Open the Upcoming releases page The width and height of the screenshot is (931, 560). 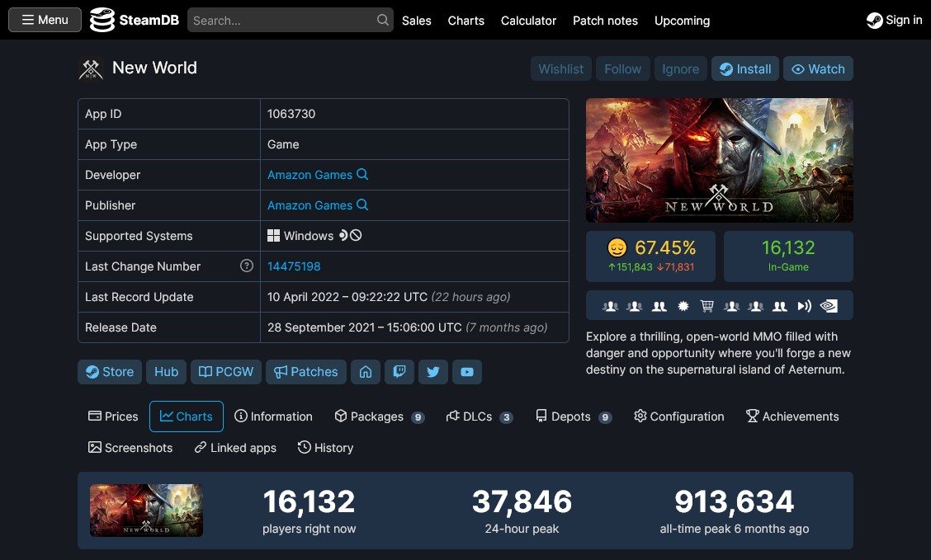tap(682, 20)
